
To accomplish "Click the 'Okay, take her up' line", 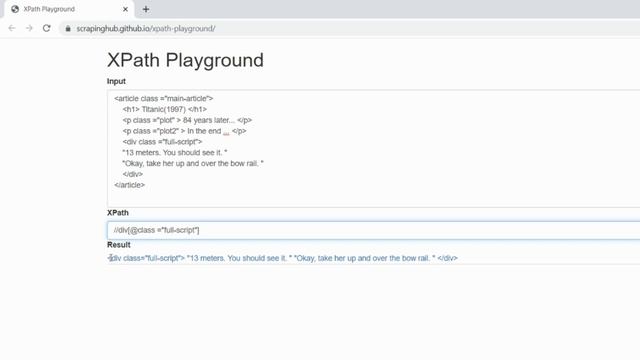I will (x=193, y=163).
